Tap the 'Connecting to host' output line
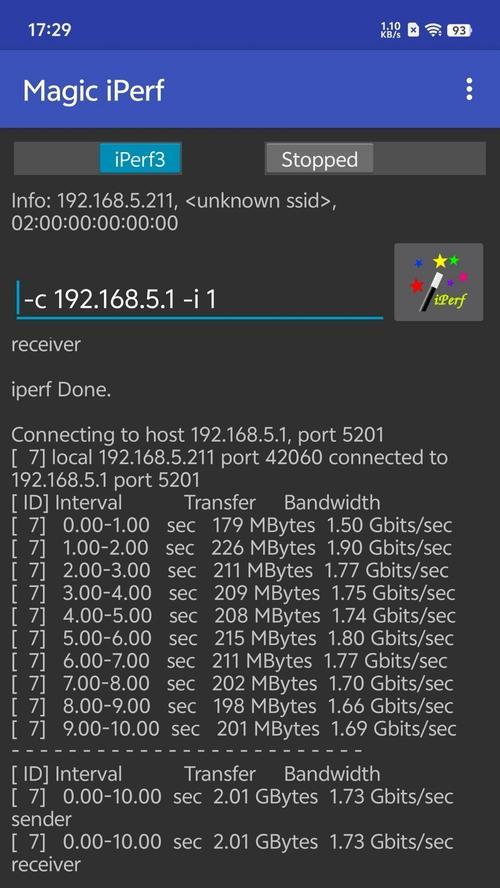 (x=198, y=435)
